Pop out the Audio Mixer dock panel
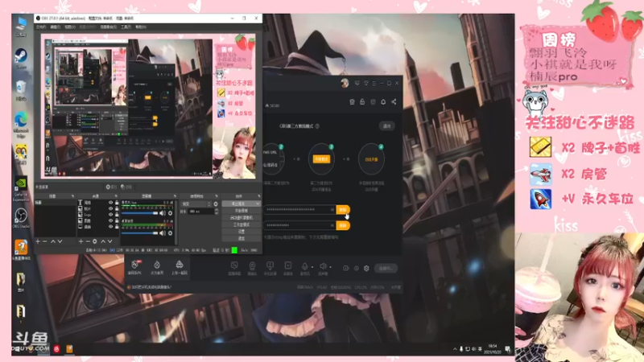This screenshot has width=644, height=362. pos(175,195)
